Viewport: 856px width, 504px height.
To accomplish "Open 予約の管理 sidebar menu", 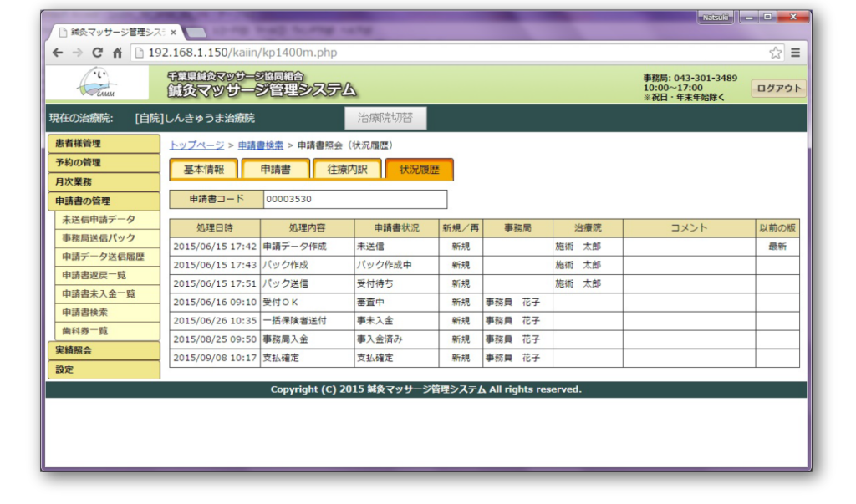I will pos(104,163).
